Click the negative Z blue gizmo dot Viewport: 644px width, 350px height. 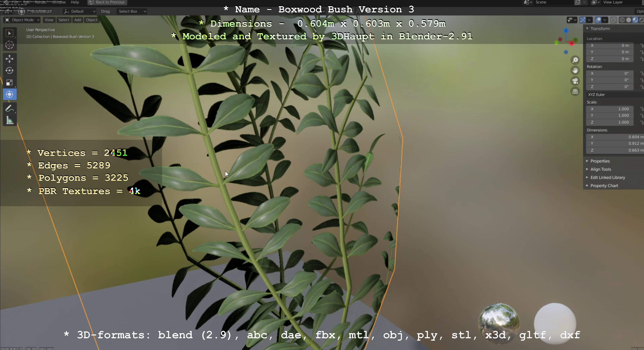[566, 52]
